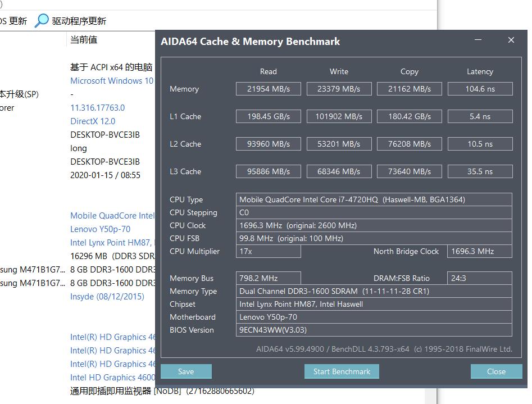Click the Motherboard field Lenovo Y50p-70
This screenshot has width=532, height=404.
pyautogui.click(x=374, y=317)
